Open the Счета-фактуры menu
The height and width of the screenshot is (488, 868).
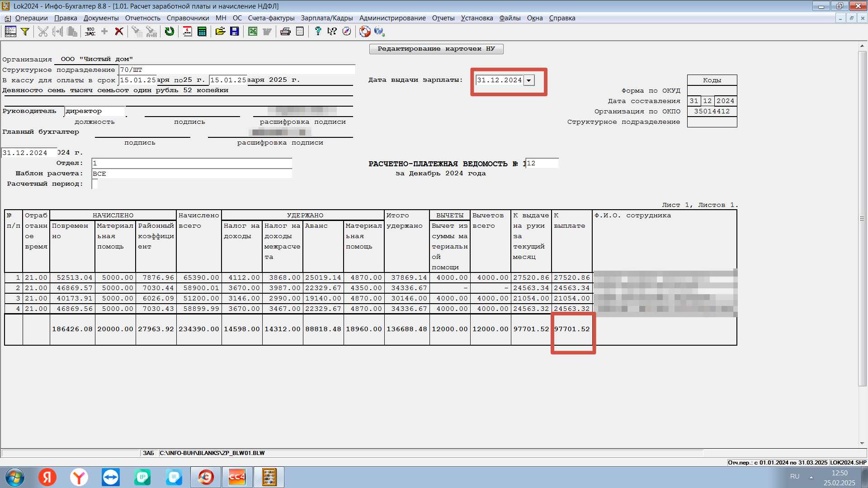[x=271, y=18]
